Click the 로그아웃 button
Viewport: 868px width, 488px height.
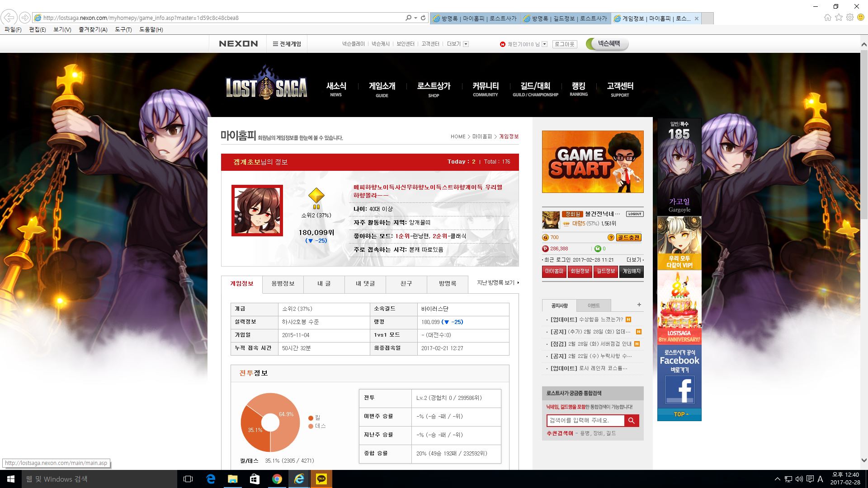pyautogui.click(x=564, y=44)
